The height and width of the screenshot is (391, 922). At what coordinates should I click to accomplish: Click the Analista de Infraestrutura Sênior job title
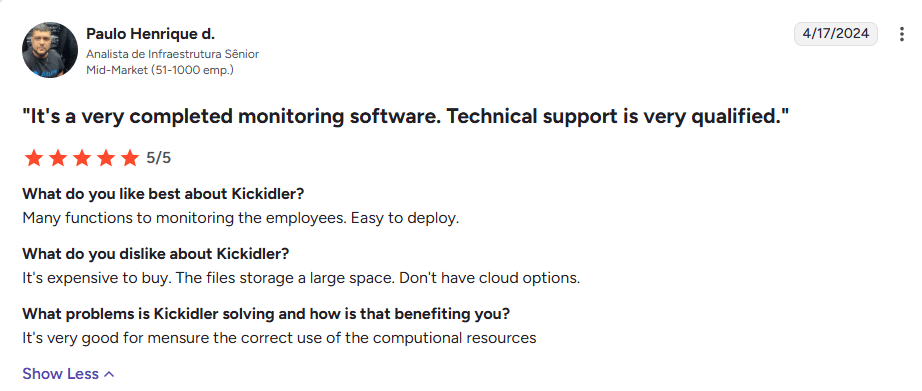tap(172, 54)
